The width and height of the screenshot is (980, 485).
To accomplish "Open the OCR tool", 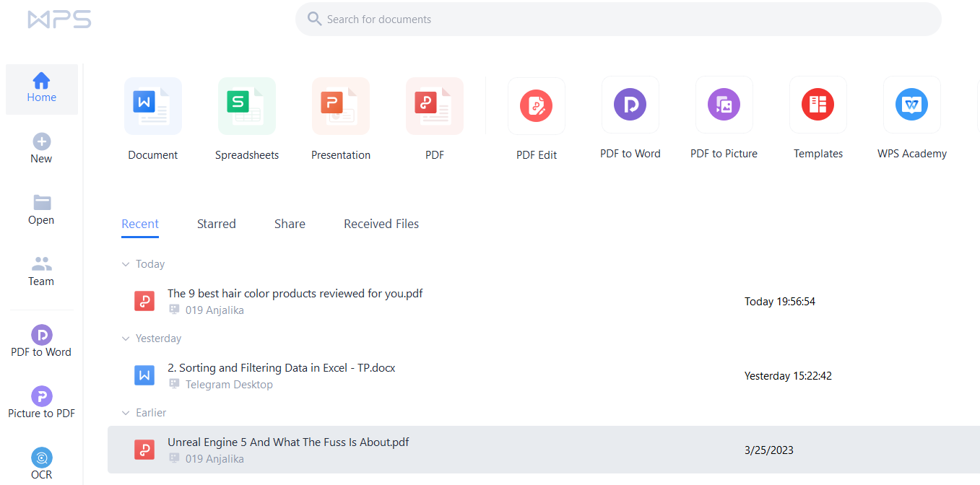I will coord(42,463).
